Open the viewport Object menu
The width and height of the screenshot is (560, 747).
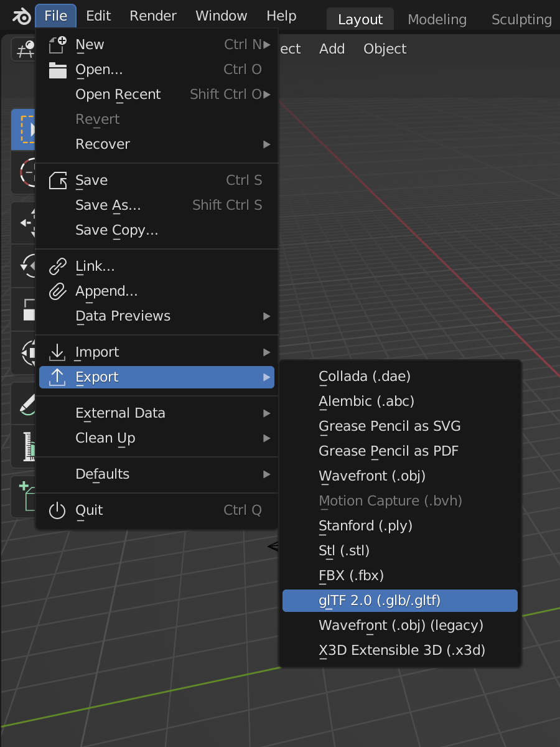click(385, 49)
